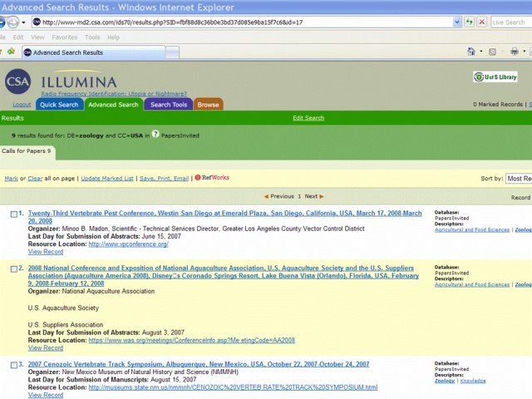Click the Next page arrow

pyautogui.click(x=322, y=196)
